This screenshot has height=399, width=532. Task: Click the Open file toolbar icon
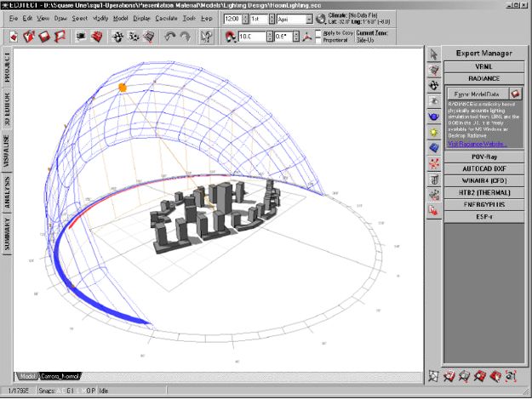point(29,37)
